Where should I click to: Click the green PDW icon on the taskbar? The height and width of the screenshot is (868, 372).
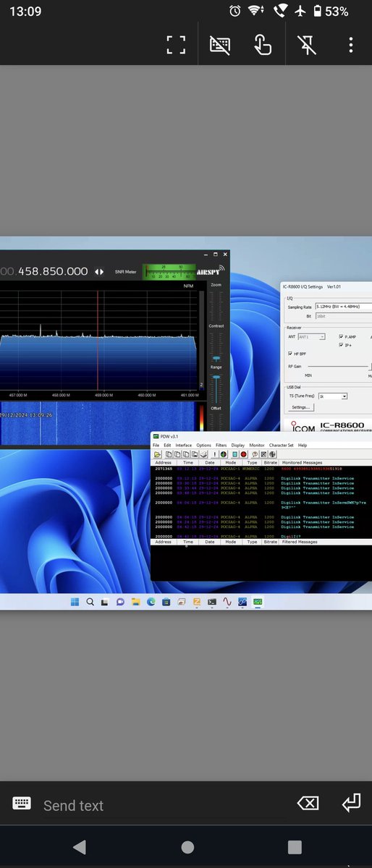click(257, 601)
